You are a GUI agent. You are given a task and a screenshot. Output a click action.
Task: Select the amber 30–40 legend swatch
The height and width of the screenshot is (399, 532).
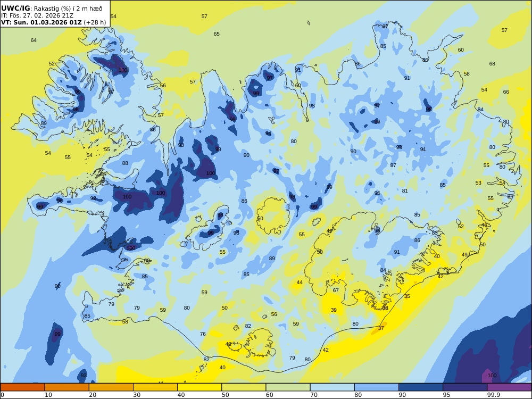point(155,387)
